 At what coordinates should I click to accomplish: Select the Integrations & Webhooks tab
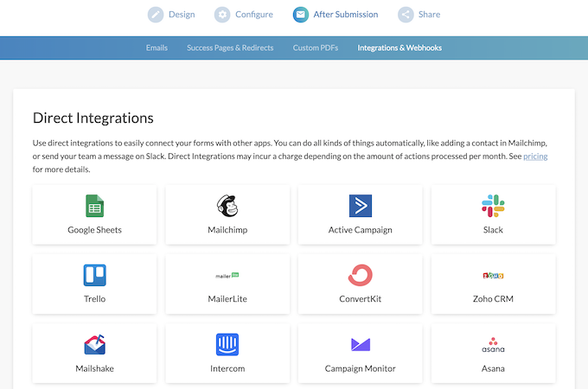[399, 48]
